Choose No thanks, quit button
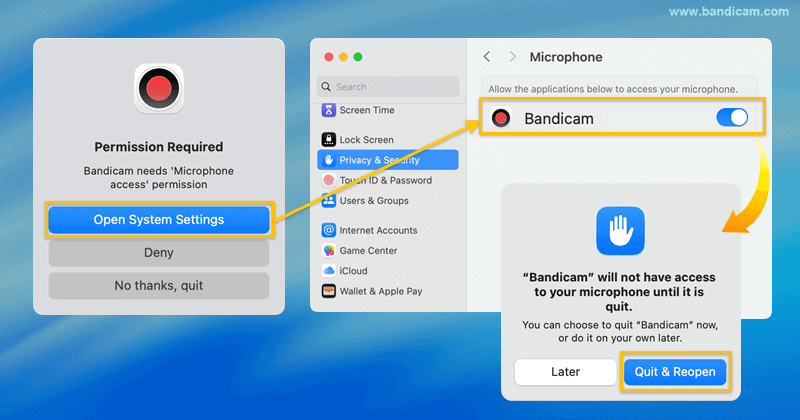 [x=159, y=286]
